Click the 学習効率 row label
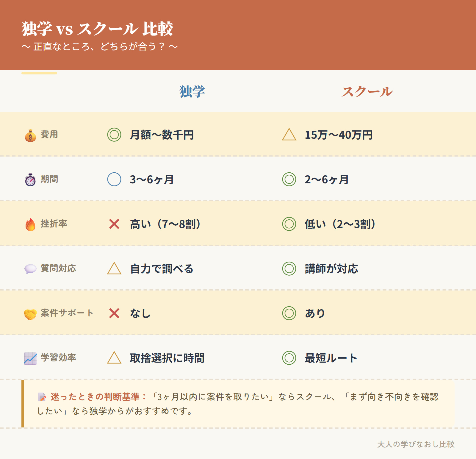The width and height of the screenshot is (476, 459). (x=58, y=358)
